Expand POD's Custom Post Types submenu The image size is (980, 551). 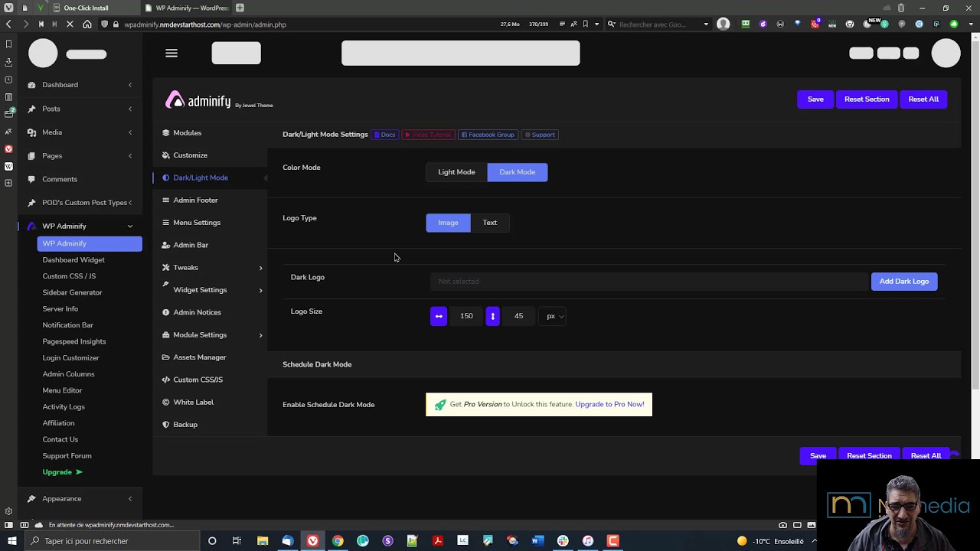click(130, 203)
